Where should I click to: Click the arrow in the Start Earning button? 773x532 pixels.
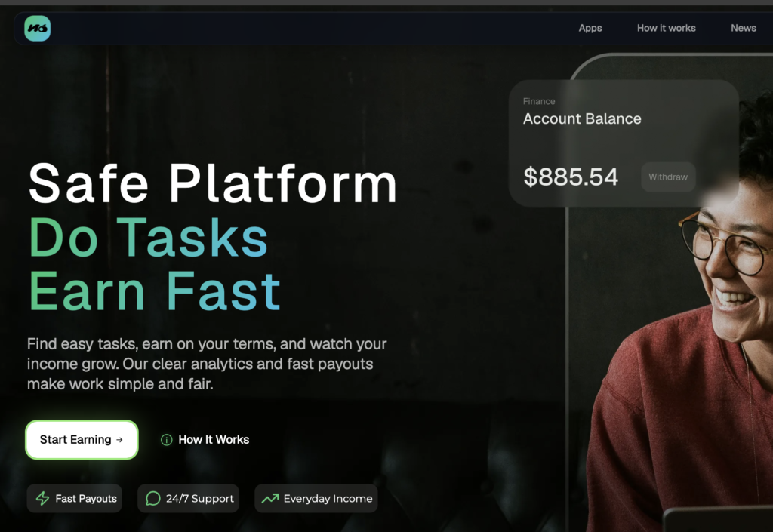pos(119,440)
